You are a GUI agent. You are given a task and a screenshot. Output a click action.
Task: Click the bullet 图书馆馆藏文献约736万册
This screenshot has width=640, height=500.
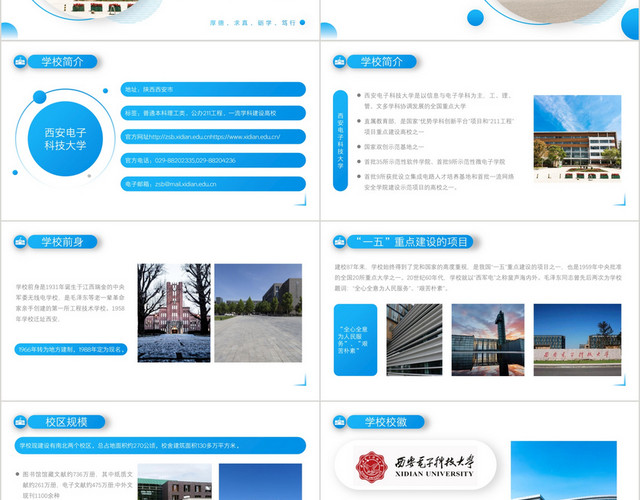pyautogui.click(x=78, y=485)
